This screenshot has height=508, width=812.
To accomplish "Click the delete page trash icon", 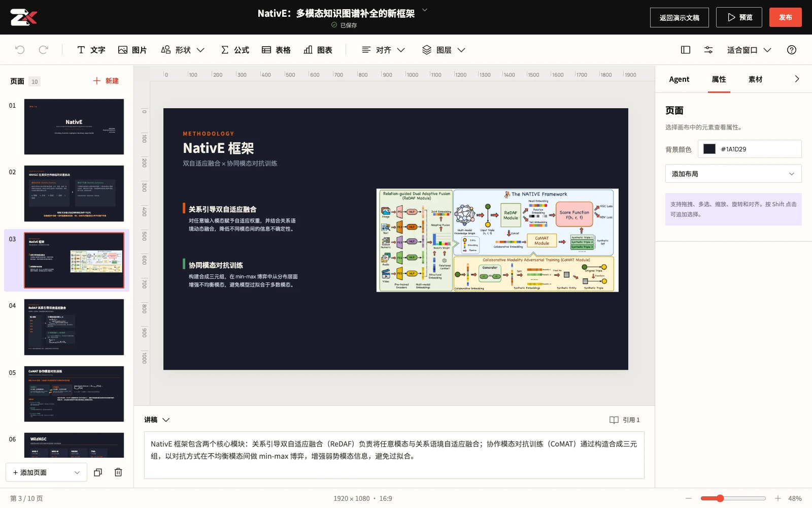I will click(x=118, y=472).
